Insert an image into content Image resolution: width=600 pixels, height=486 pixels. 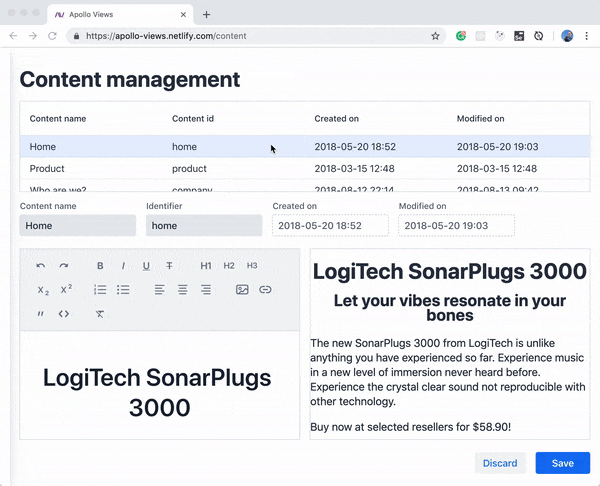[x=242, y=290]
